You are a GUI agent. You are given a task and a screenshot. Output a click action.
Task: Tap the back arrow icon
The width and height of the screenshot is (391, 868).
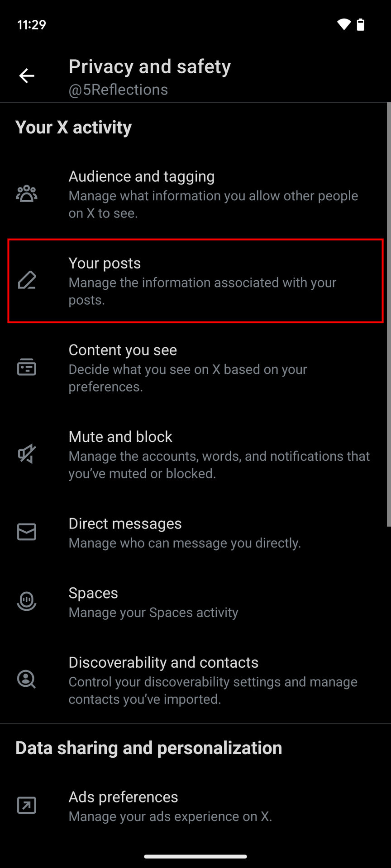pyautogui.click(x=27, y=76)
